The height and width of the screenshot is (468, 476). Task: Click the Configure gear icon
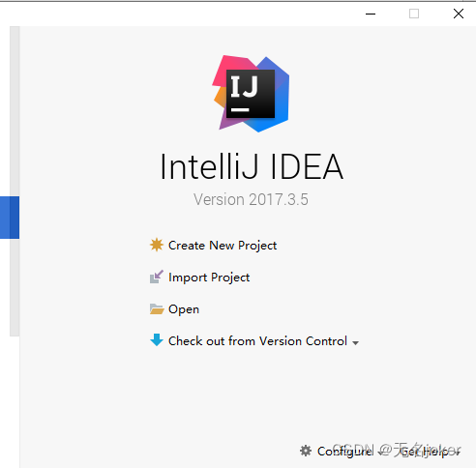306,451
